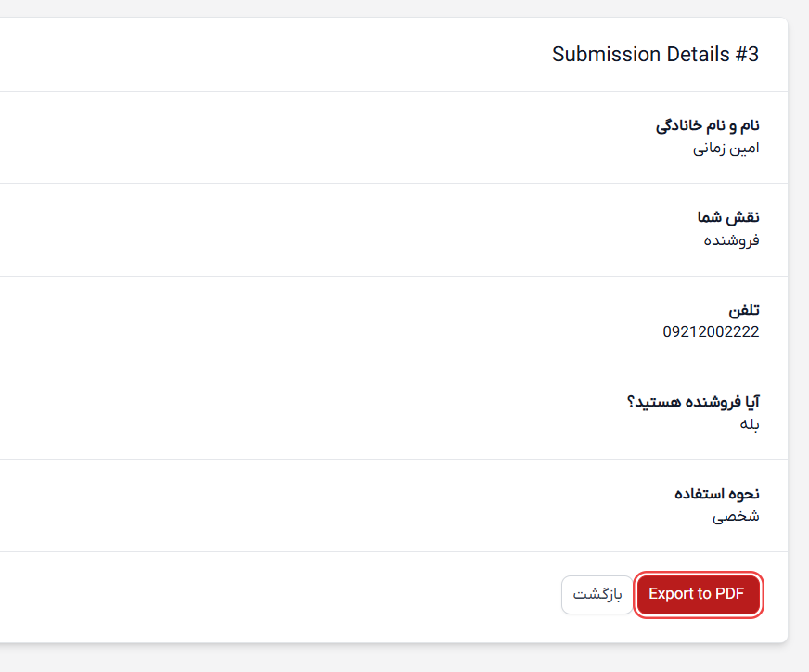
Task: Click the "نقش شما" field label
Action: 728,217
